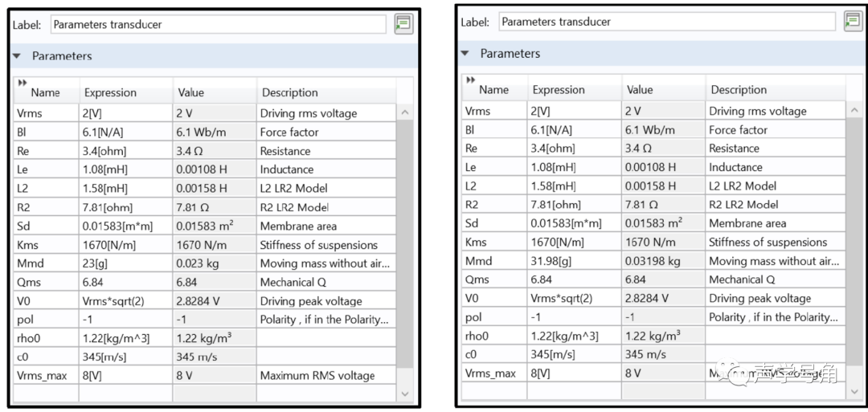Click the right table's vertical scrollbar track
The width and height of the screenshot is (868, 412).
854,249
